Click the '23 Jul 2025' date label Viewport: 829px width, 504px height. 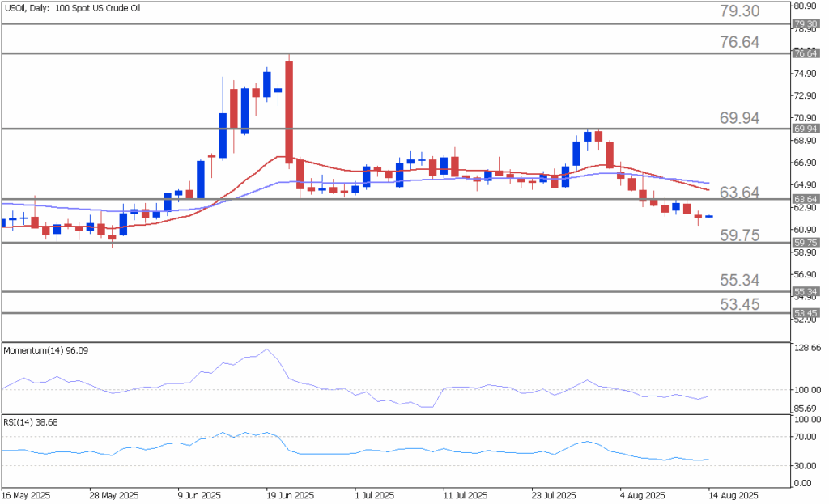coord(554,496)
